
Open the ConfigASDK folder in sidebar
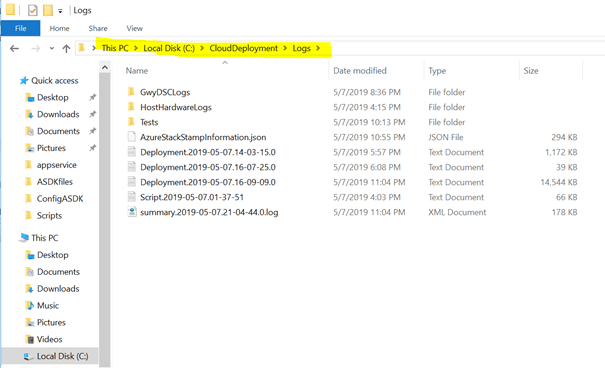[60, 199]
